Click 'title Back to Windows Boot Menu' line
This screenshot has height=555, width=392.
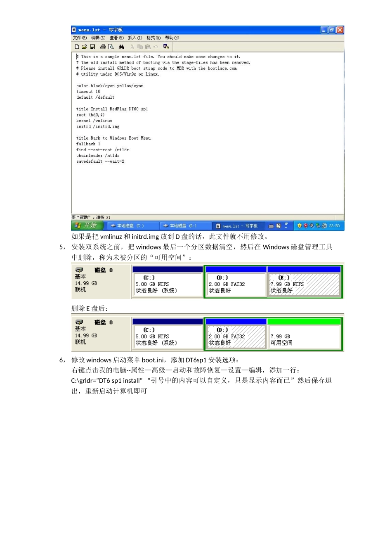[113, 138]
